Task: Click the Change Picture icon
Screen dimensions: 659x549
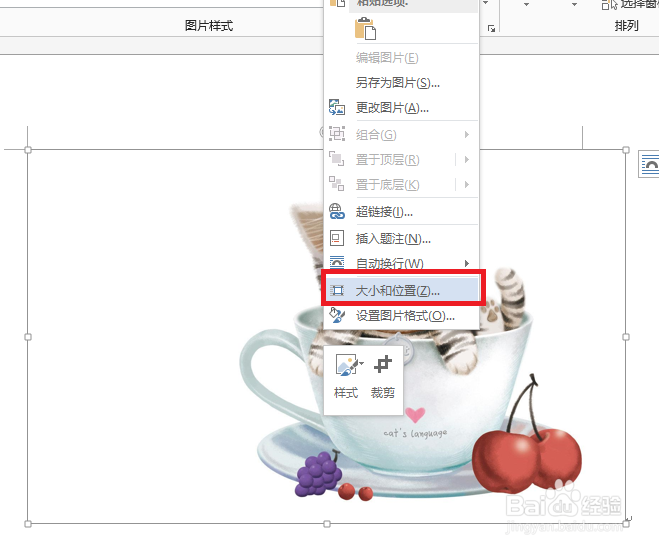Action: pyautogui.click(x=337, y=108)
